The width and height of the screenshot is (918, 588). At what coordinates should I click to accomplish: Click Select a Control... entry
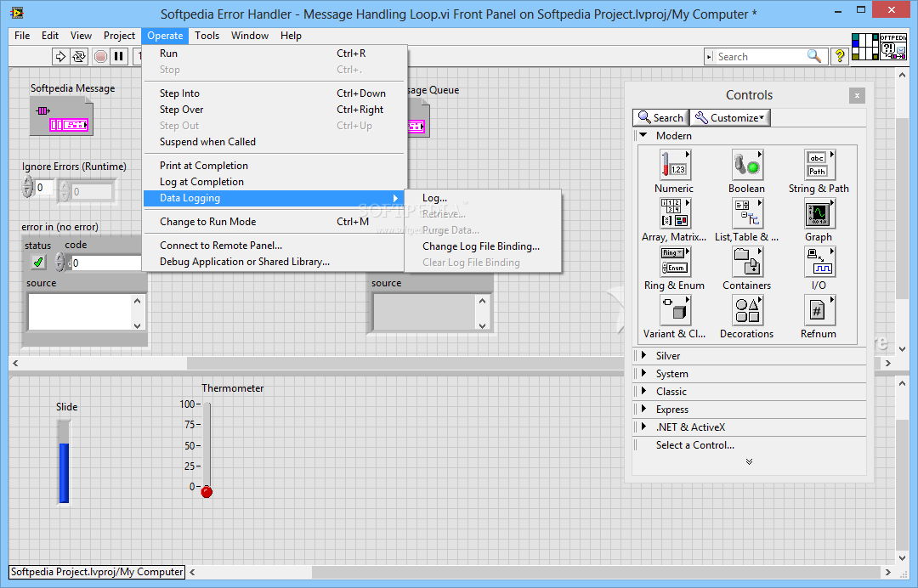click(x=695, y=445)
